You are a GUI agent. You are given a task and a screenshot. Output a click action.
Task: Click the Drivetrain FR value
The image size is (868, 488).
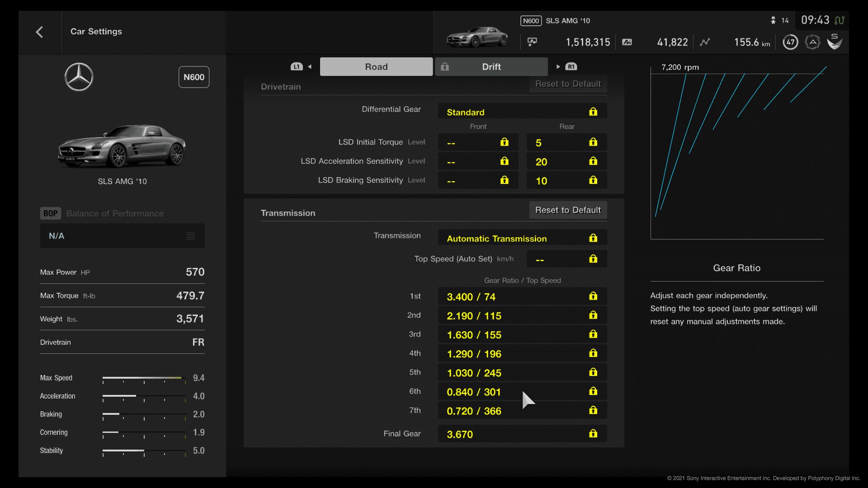point(198,342)
